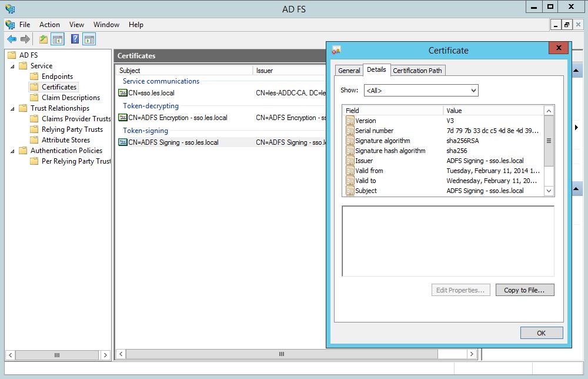Toggle the Show/Hide Console Tree button
The image size is (588, 379).
(x=57, y=39)
